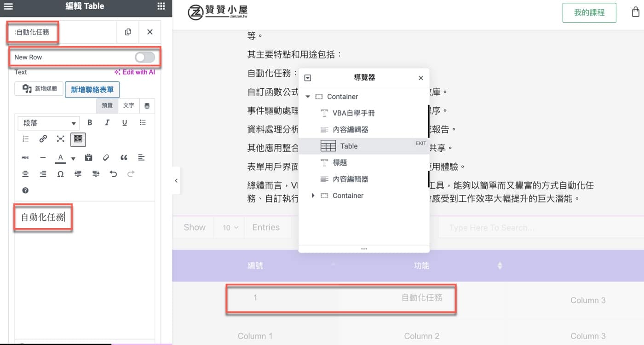This screenshot has width=644, height=345.
Task: Open the 段落 format dropdown
Action: [49, 123]
